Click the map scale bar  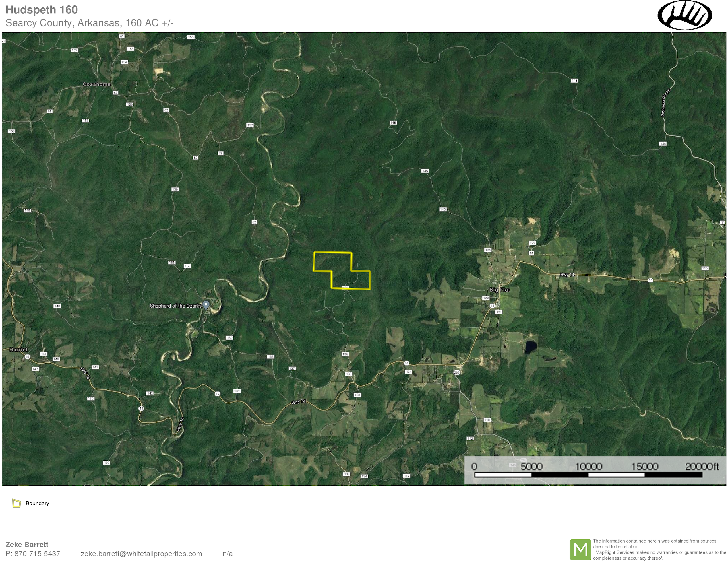[588, 474]
